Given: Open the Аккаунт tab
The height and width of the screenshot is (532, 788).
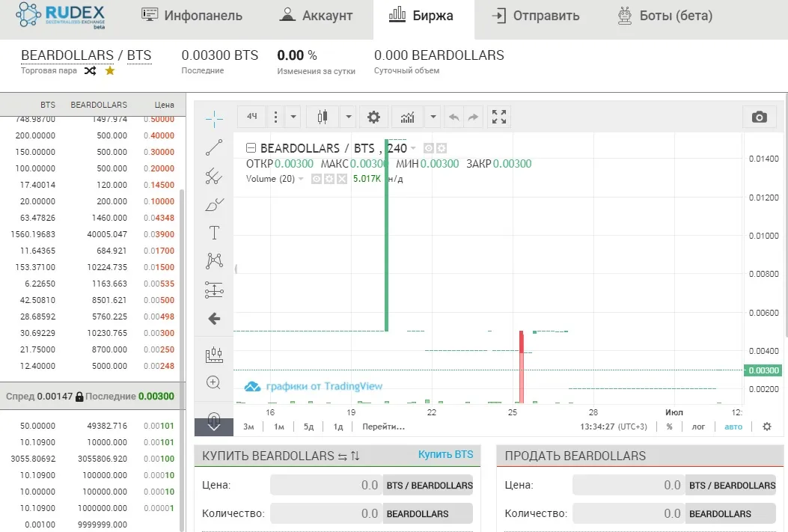Looking at the screenshot, I should tap(316, 15).
